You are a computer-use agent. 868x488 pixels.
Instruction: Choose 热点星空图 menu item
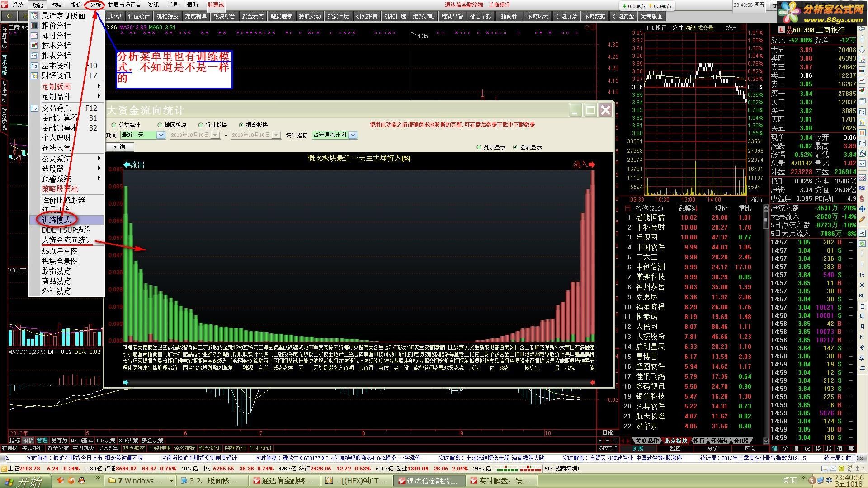[66, 251]
